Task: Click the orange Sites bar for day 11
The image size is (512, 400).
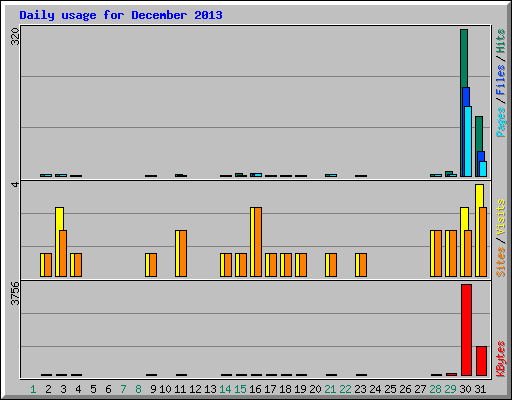Action: click(183, 253)
